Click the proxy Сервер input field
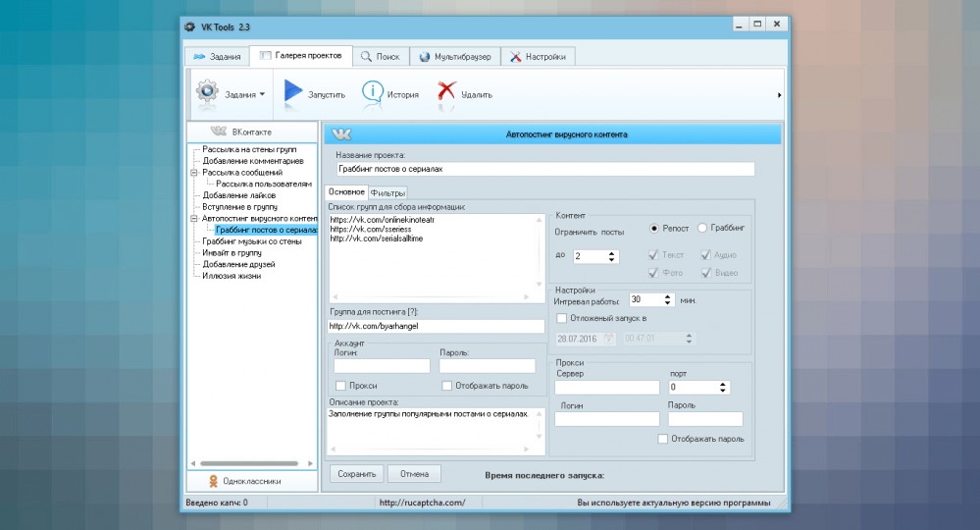The image size is (980, 530). click(x=607, y=388)
